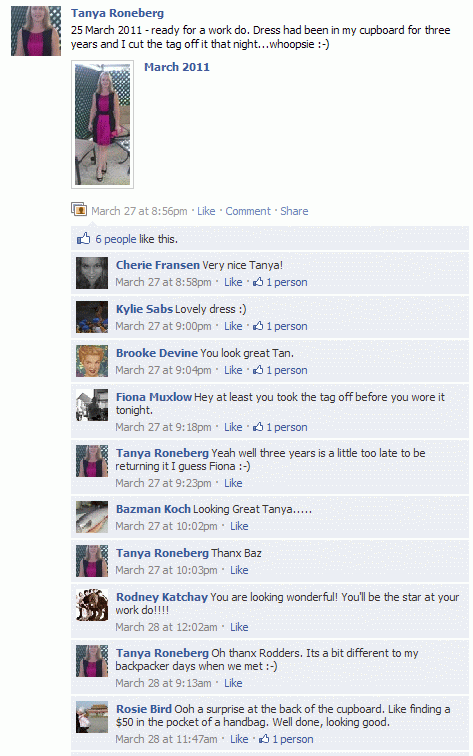This screenshot has height=756, width=473.
Task: Open the March 2011 dress photo thumbnail
Action: [x=102, y=124]
